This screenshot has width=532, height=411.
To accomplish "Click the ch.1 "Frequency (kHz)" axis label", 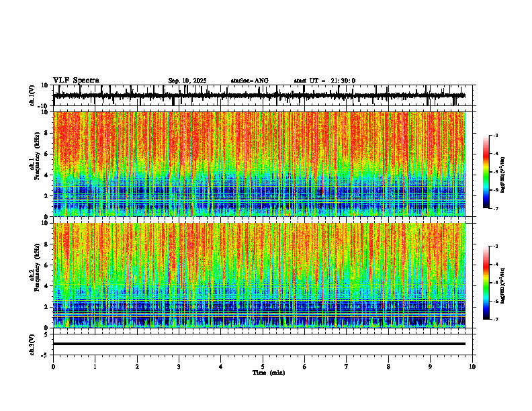I will coord(37,156).
